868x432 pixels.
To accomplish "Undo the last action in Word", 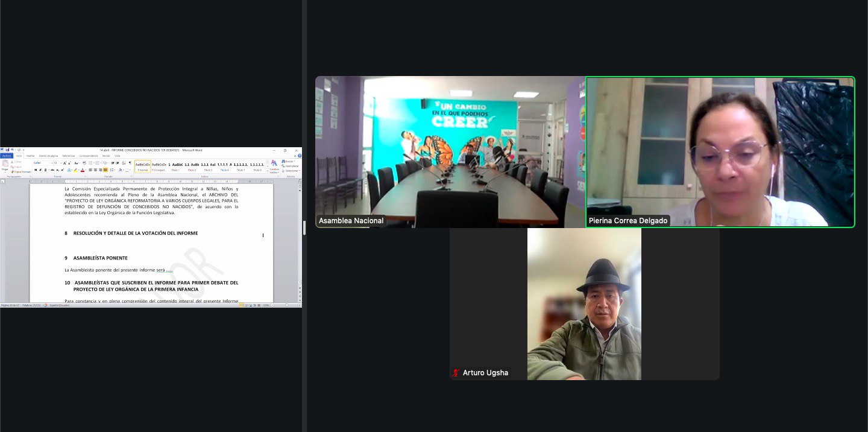I will [x=12, y=150].
